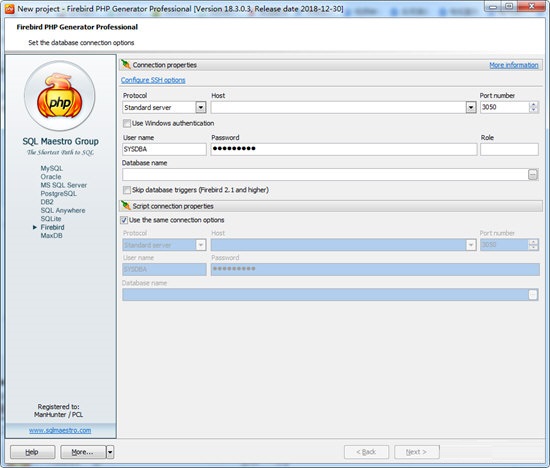Maximize the application window
The width and height of the screenshot is (550, 468).
(x=509, y=6)
